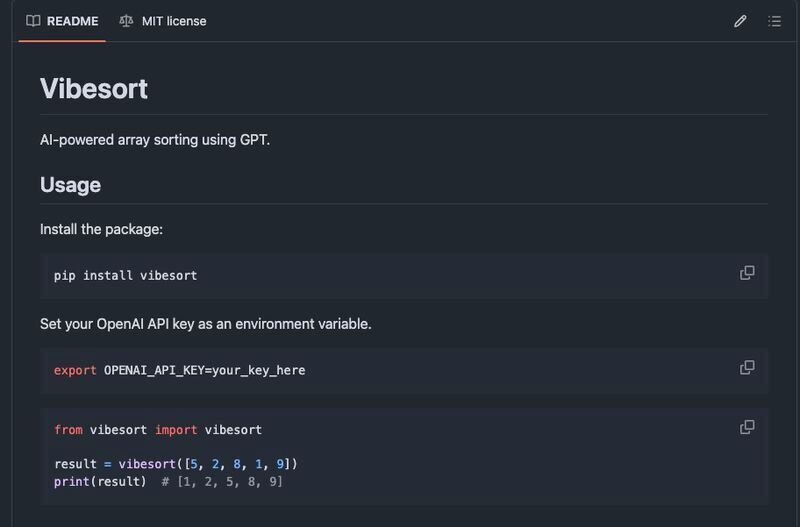Click the book icon beside README
Screen dimensions: 800x527
(33, 21)
